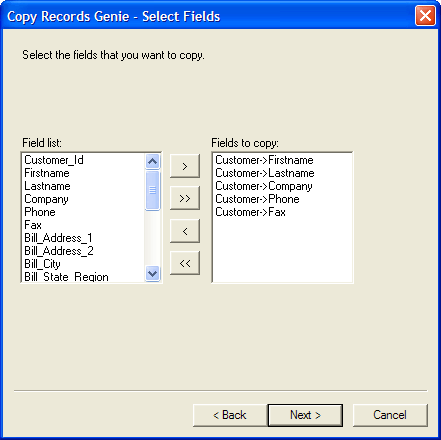Close the Select Fields dialog window
441x440 pixels.
pyautogui.click(x=425, y=16)
